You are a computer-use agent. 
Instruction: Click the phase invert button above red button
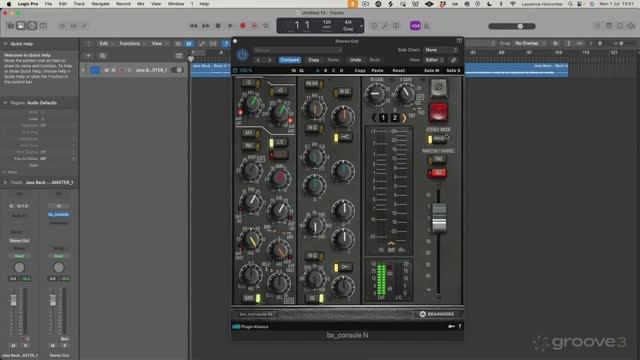[438, 87]
